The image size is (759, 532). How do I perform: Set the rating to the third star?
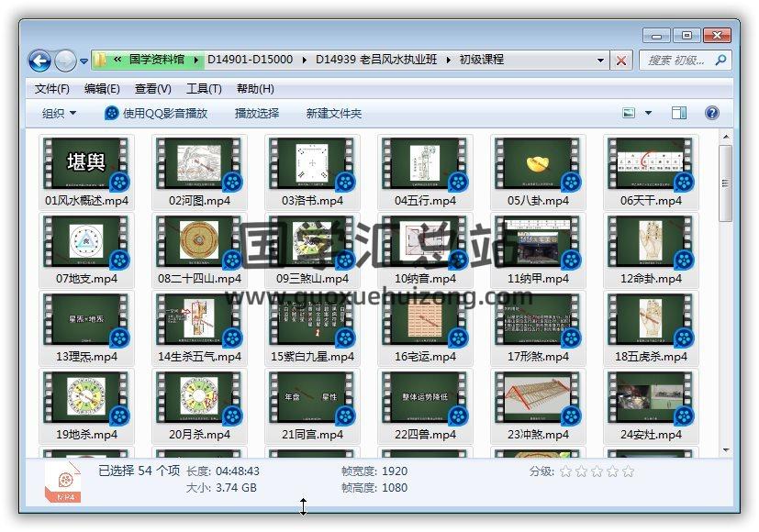coord(597,471)
